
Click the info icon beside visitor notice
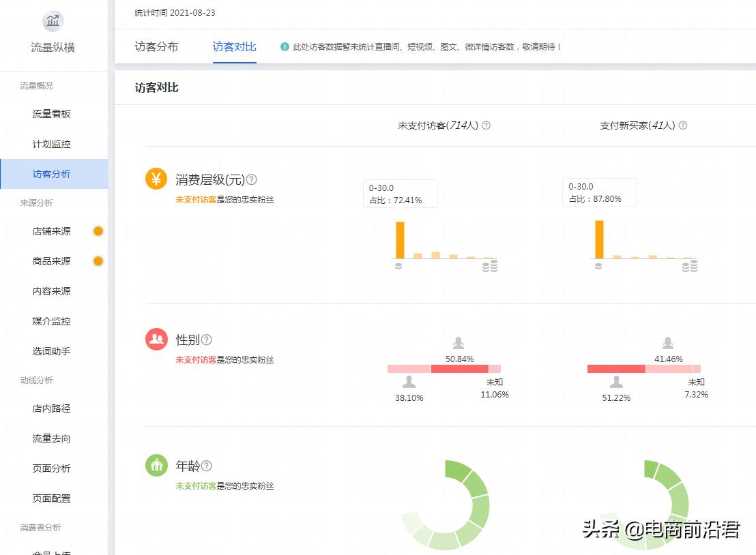coord(285,47)
